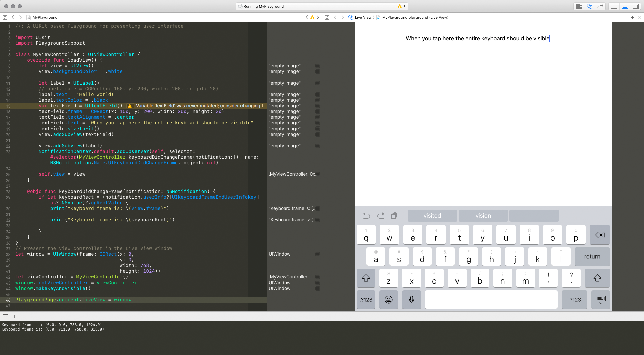This screenshot has height=355, width=644.
Task: Tap the p key
Action: coord(576,235)
